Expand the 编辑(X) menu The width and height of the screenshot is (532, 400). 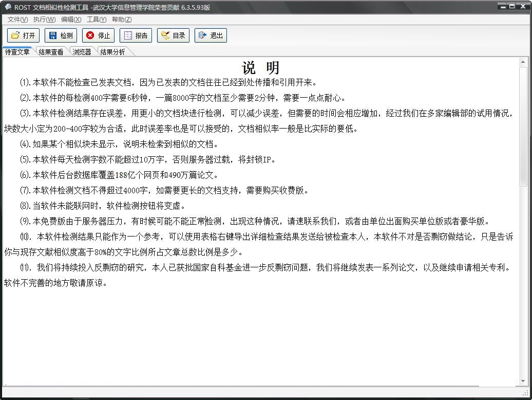pos(71,20)
